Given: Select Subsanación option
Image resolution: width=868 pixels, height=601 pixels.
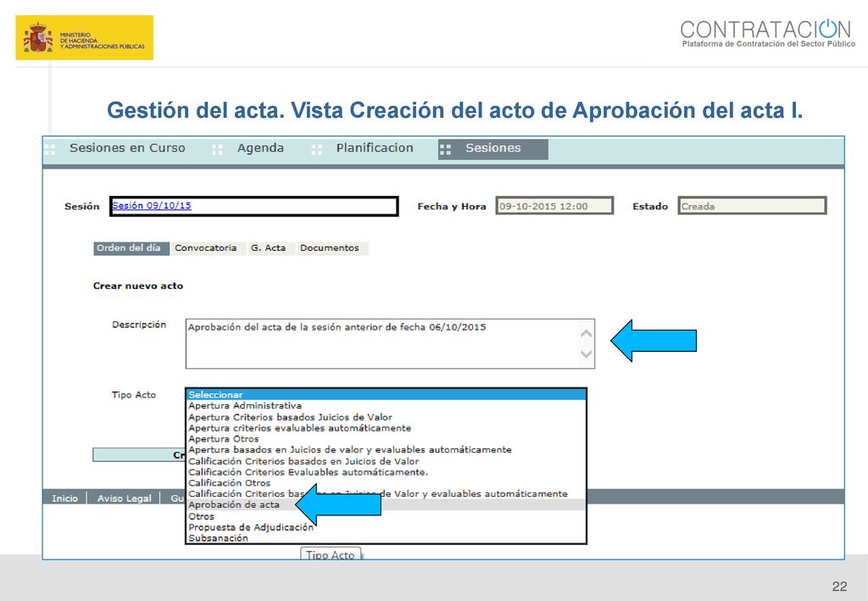Looking at the screenshot, I should pyautogui.click(x=386, y=538).
